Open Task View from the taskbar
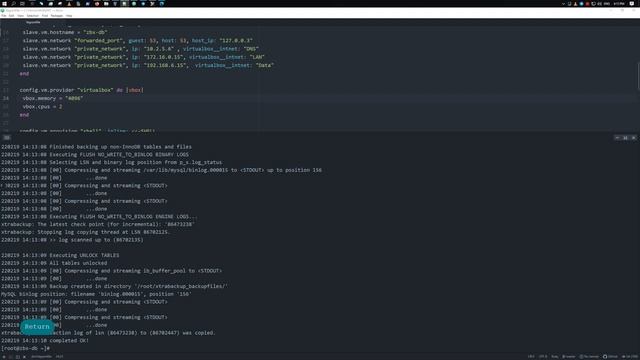640x360 pixels. pyautogui.click(x=22, y=3)
